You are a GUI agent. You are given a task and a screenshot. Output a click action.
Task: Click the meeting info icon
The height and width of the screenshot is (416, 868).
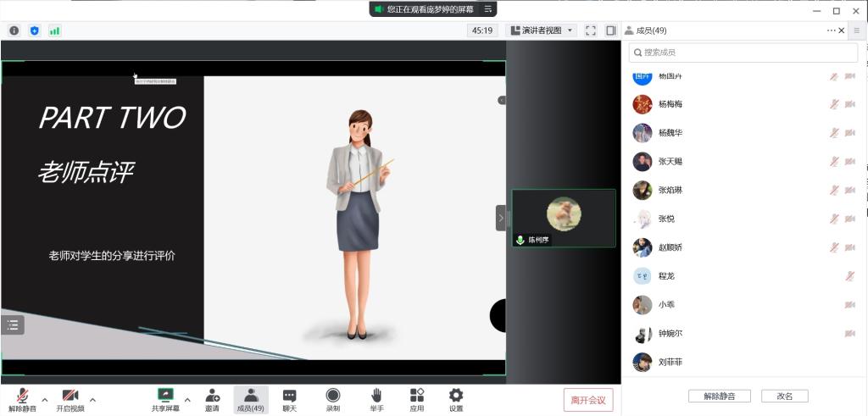[x=14, y=31]
